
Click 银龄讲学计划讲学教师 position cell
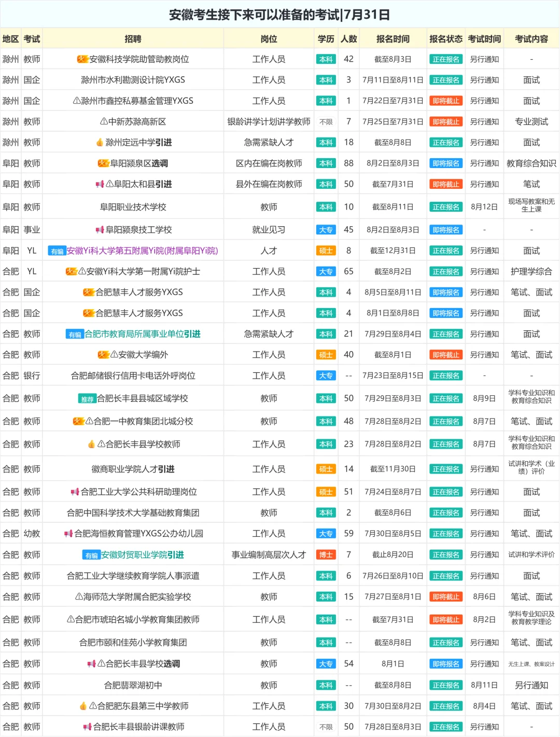[x=269, y=122]
